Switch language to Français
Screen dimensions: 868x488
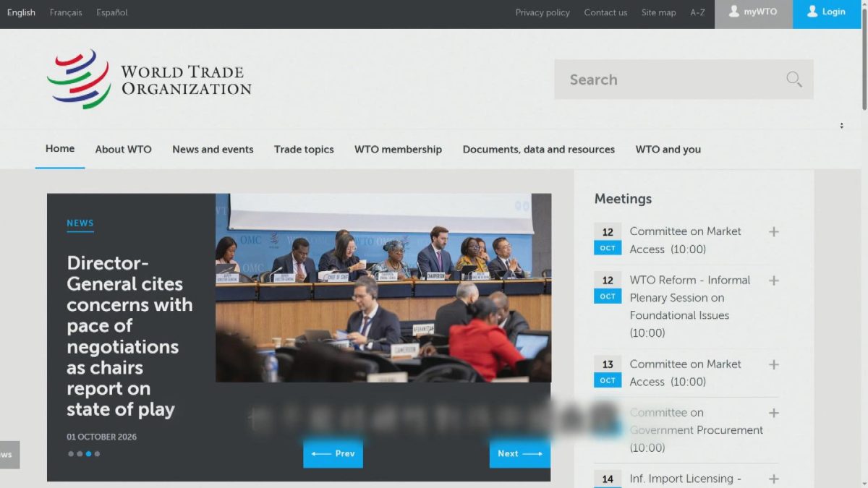(66, 12)
